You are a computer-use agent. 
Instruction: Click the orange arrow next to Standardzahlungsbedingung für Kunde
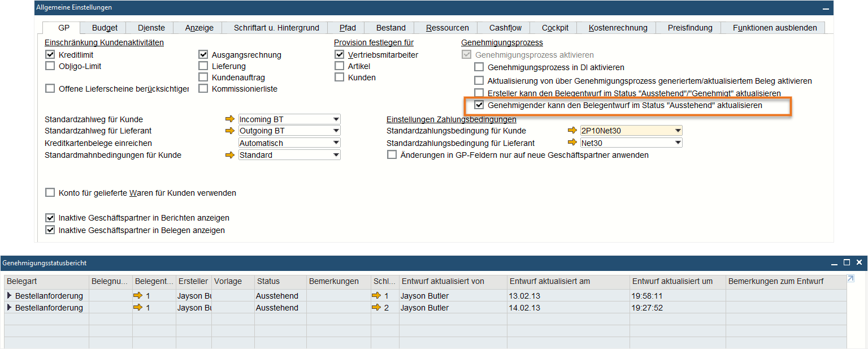pos(572,130)
